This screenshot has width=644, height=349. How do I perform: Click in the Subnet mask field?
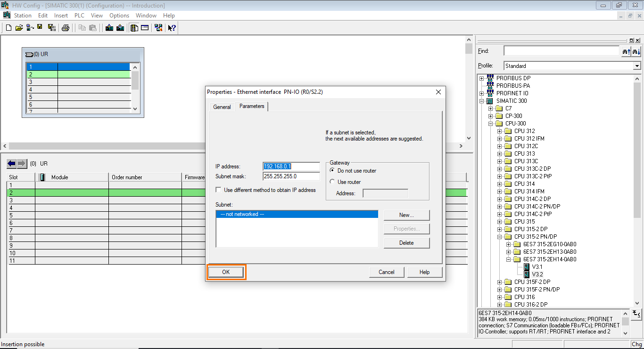291,176
